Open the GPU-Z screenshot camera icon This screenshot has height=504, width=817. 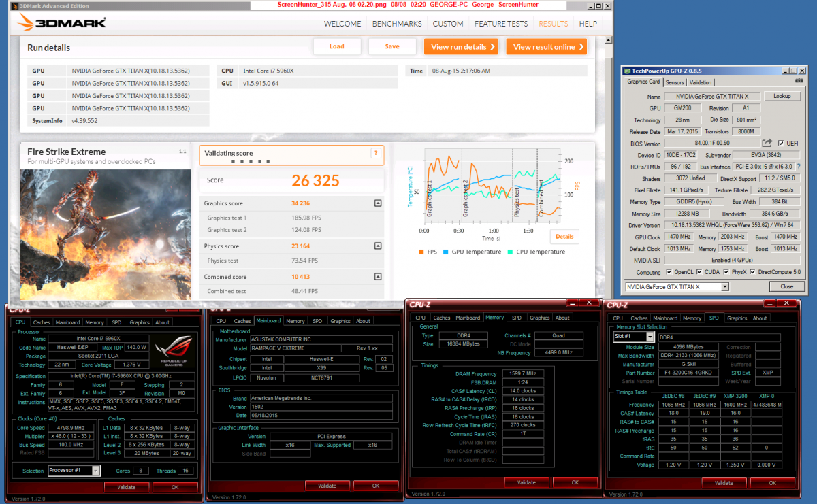(x=798, y=82)
